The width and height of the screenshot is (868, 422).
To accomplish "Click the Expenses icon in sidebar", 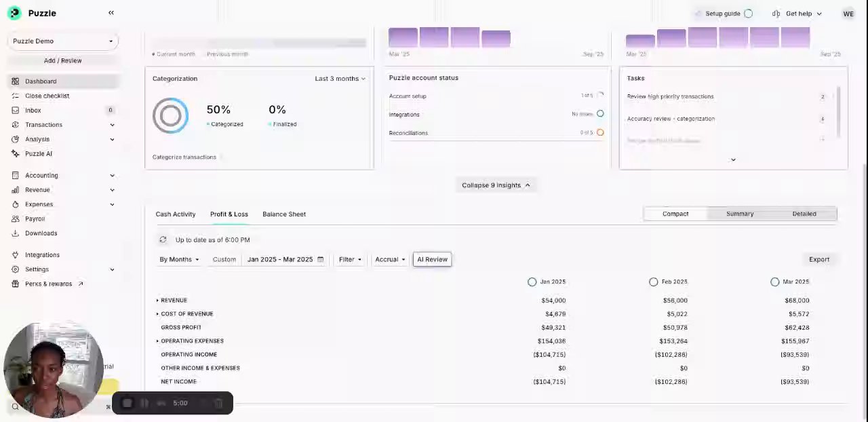I will (15, 204).
